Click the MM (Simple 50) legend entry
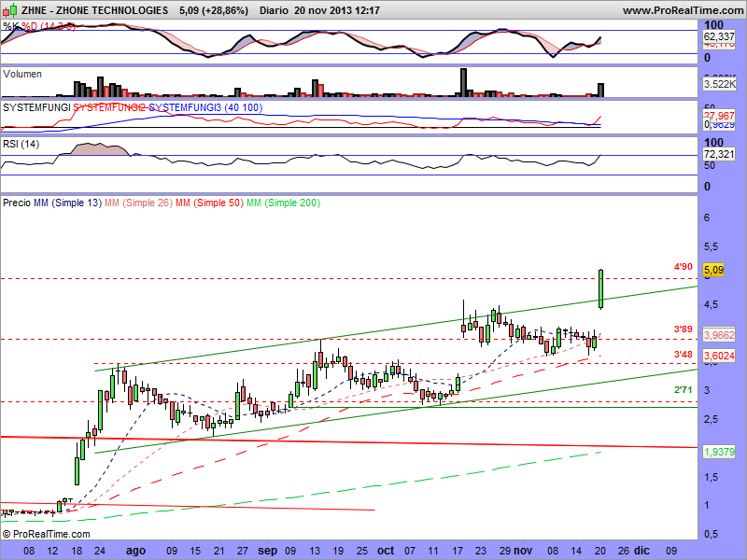The width and height of the screenshot is (747, 560). pos(209,203)
